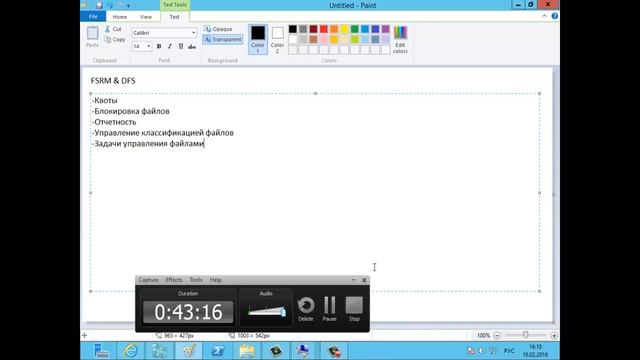Pick the black color swatch

(x=293, y=29)
